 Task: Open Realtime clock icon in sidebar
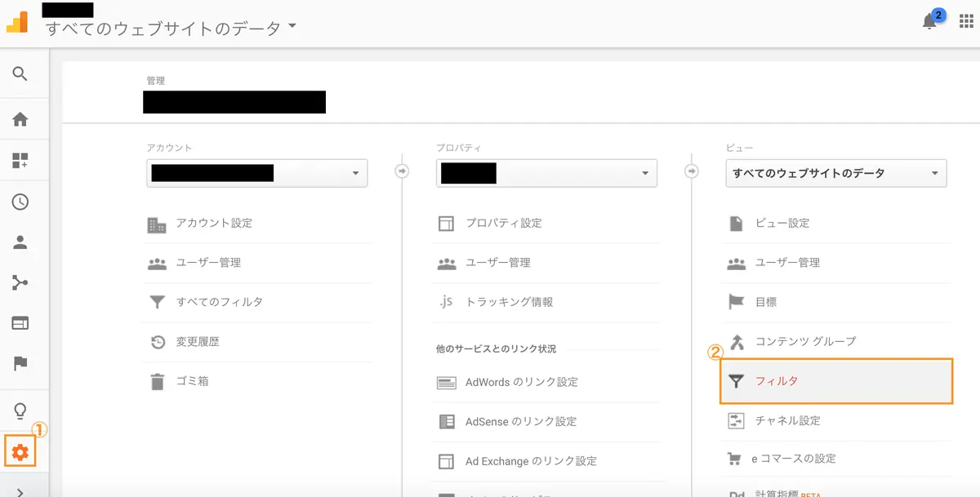pos(20,202)
